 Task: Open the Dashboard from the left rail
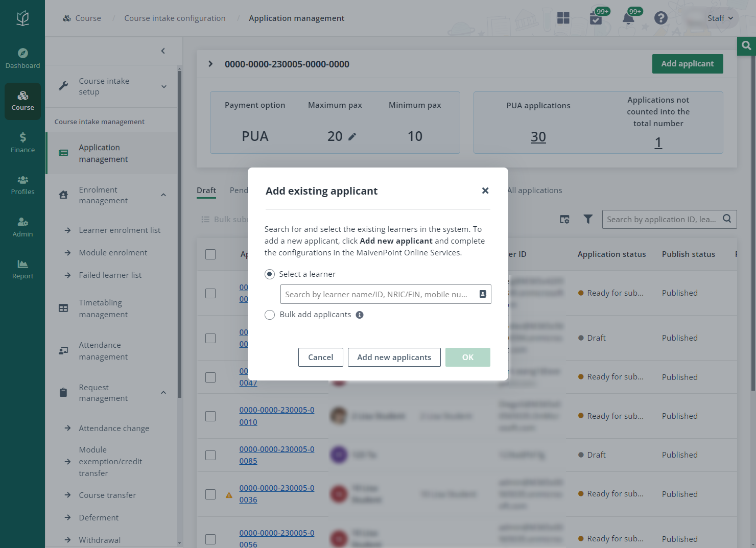coord(22,59)
